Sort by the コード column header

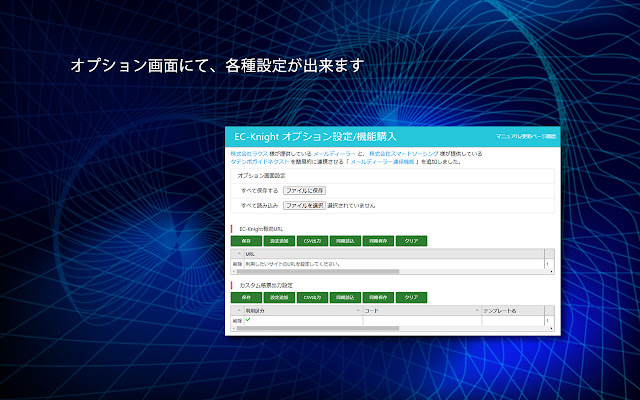(422, 311)
